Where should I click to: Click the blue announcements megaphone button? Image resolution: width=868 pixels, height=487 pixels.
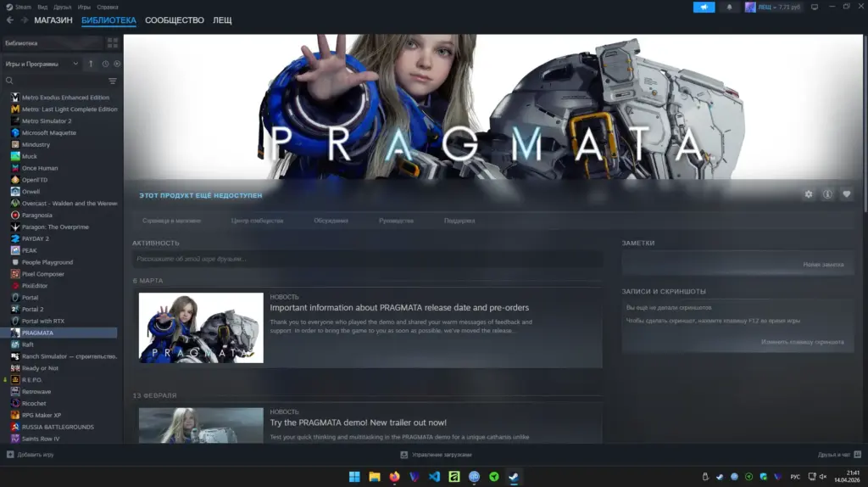[704, 7]
